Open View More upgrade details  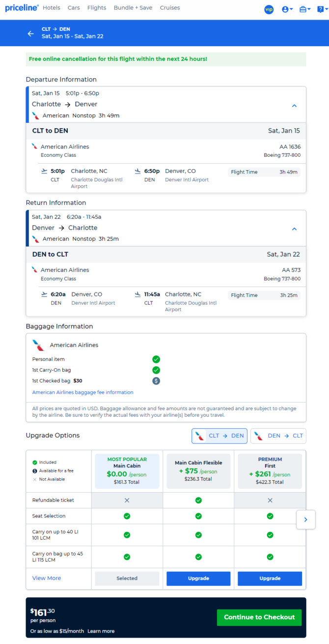pos(47,578)
